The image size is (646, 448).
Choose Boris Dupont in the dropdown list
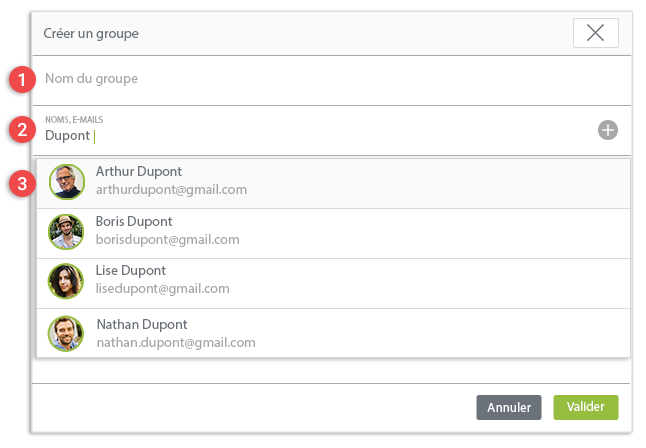pos(333,233)
